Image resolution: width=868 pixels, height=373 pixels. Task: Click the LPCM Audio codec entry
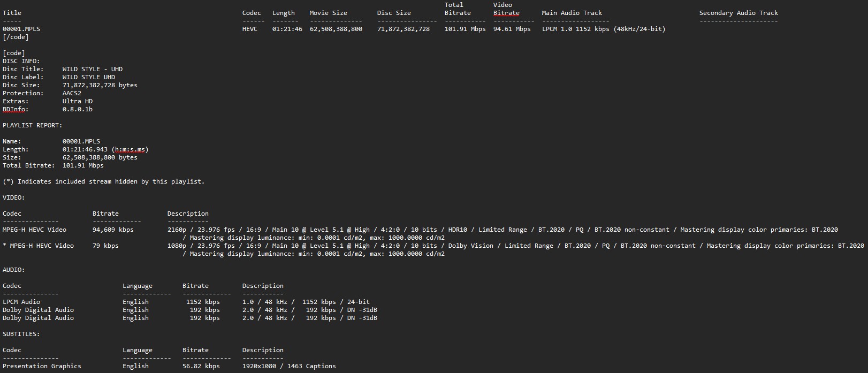pos(21,302)
